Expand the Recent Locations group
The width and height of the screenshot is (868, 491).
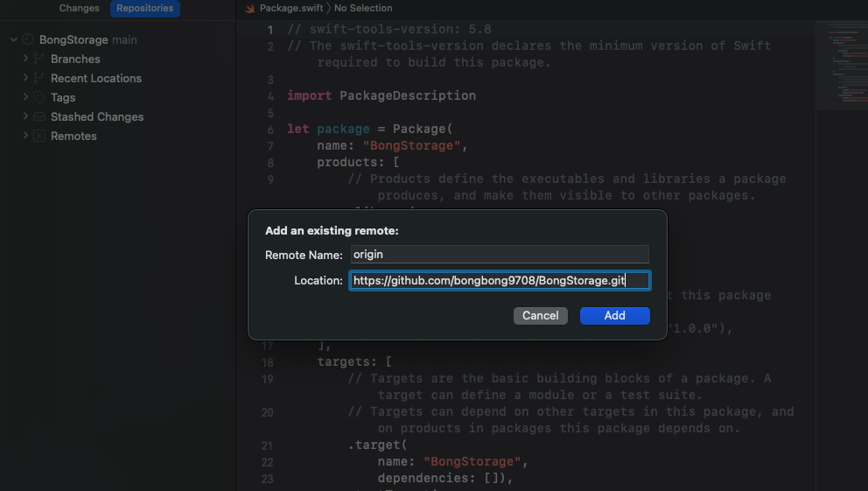point(25,78)
